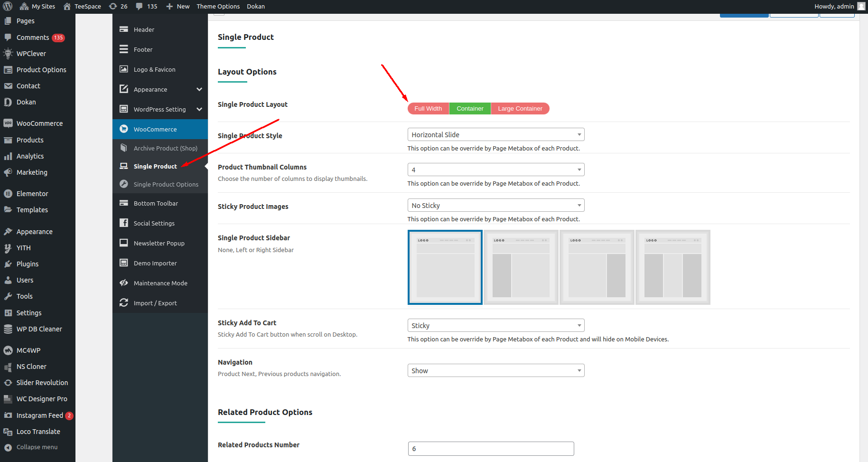Click the Slider Revolution icon in sidebar

tap(8, 383)
